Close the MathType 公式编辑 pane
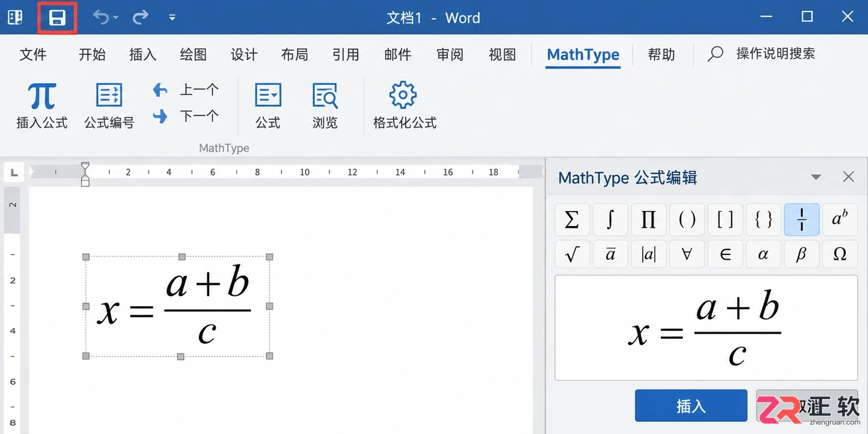The width and height of the screenshot is (868, 434). [x=848, y=177]
